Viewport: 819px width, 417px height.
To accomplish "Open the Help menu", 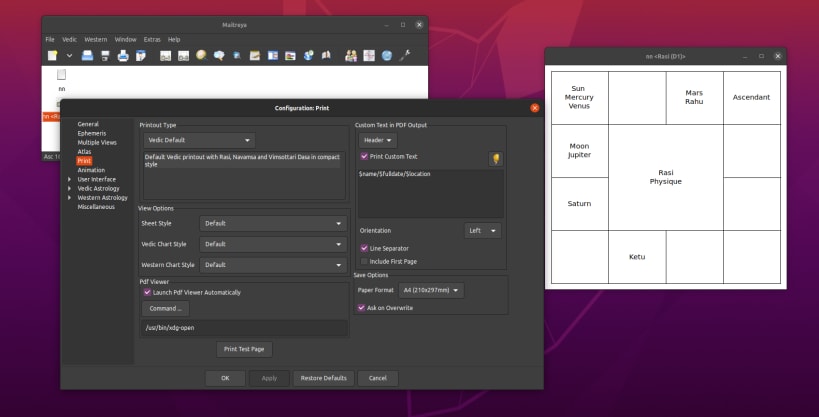I will point(174,39).
